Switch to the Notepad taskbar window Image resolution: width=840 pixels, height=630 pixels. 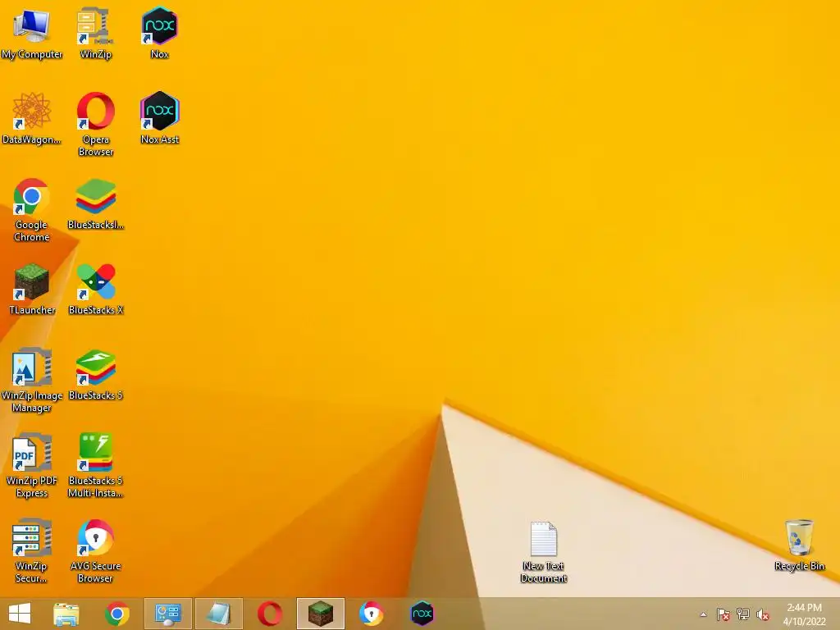[x=218, y=614]
